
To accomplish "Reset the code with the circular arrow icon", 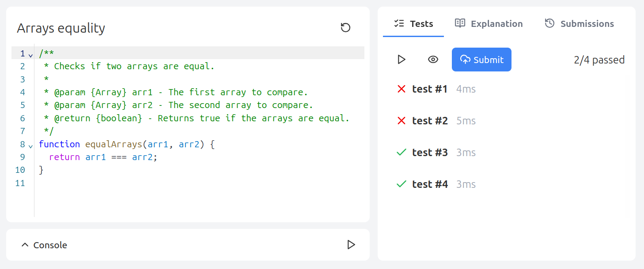I will pyautogui.click(x=345, y=28).
